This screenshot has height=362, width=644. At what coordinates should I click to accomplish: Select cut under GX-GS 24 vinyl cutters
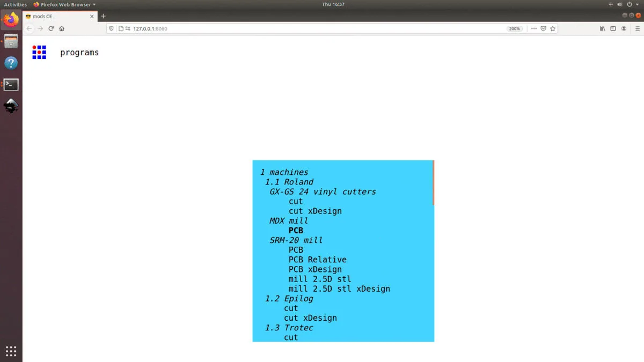click(x=296, y=201)
